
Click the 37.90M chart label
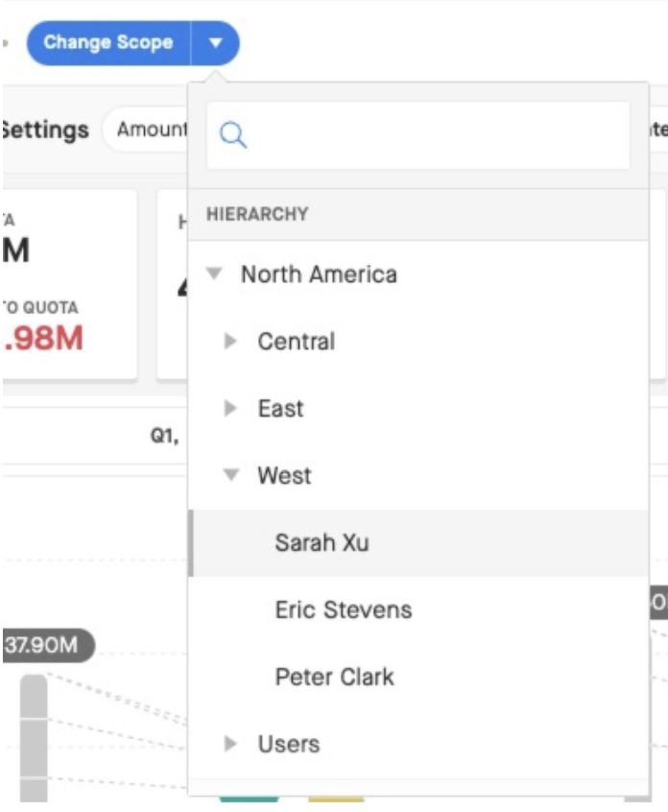click(x=48, y=645)
